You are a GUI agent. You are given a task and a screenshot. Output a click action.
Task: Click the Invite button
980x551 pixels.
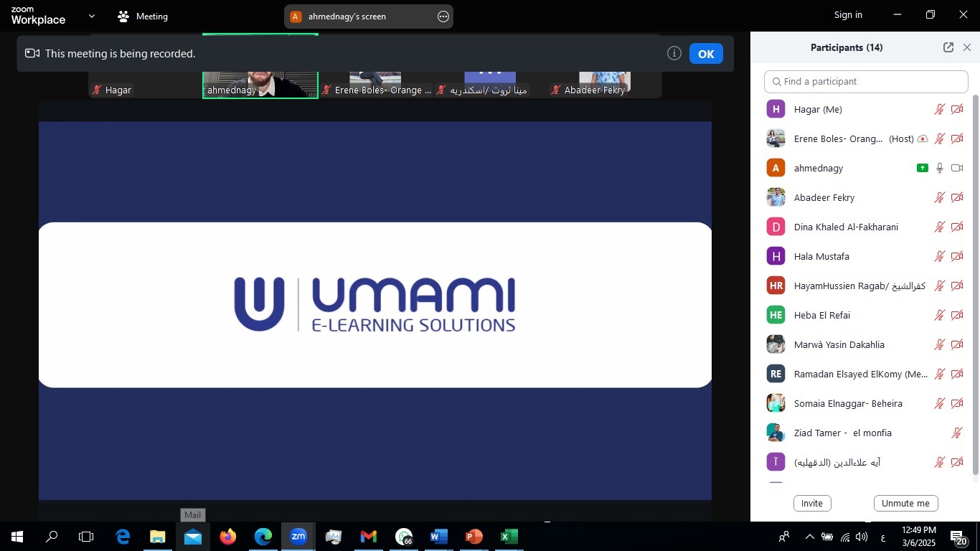[812, 503]
